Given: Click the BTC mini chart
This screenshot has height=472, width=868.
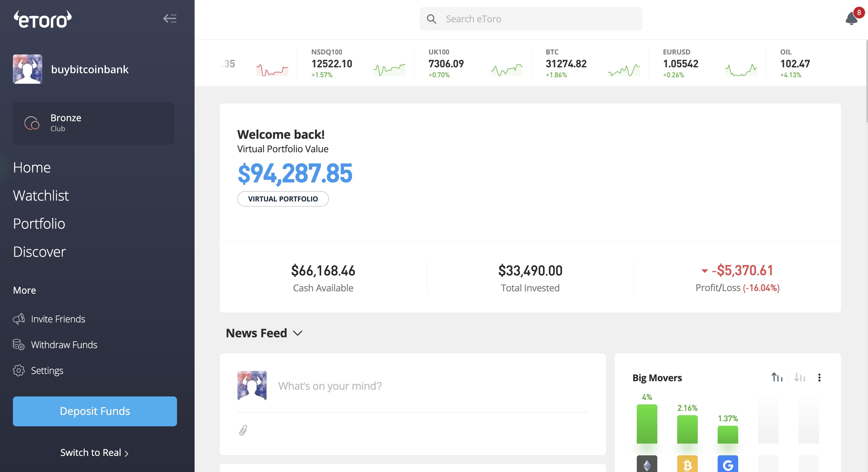Looking at the screenshot, I should click(x=624, y=70).
